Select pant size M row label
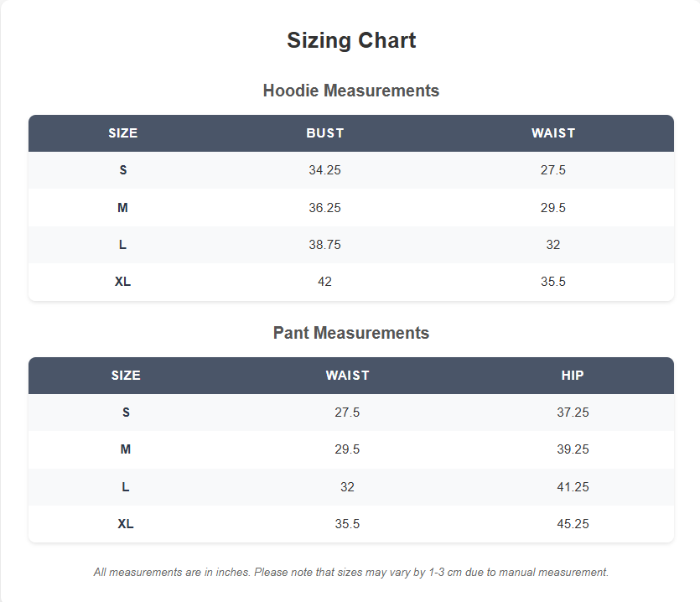The height and width of the screenshot is (602, 700). 126,449
